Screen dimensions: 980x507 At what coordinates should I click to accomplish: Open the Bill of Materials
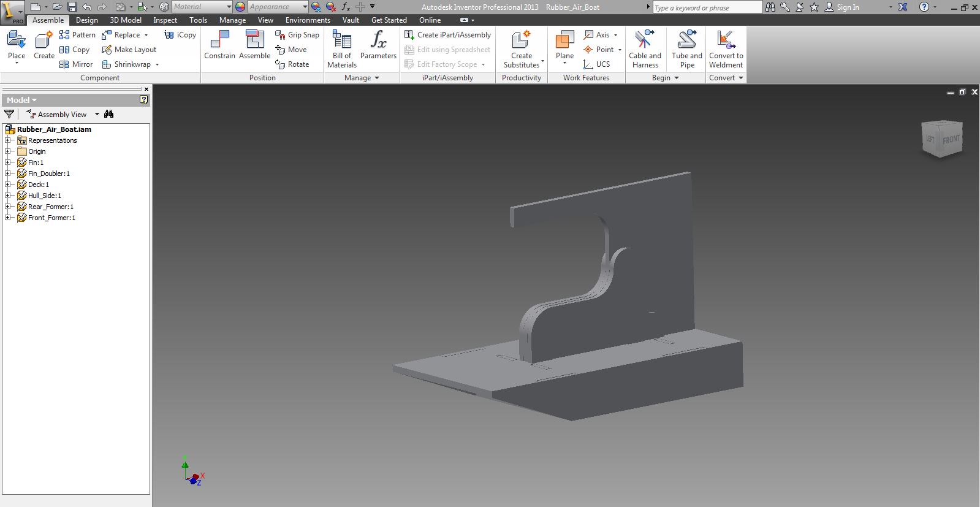click(342, 49)
